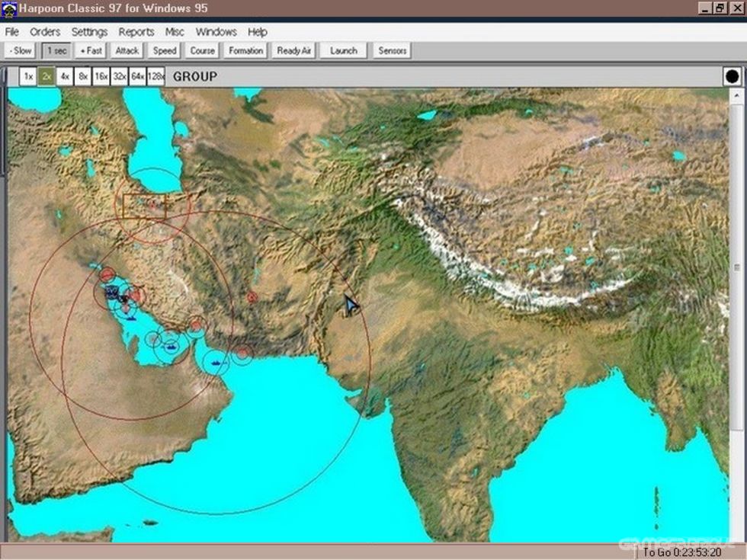This screenshot has height=560, width=747.
Task: Click the Launch toolbar button
Action: 344,50
